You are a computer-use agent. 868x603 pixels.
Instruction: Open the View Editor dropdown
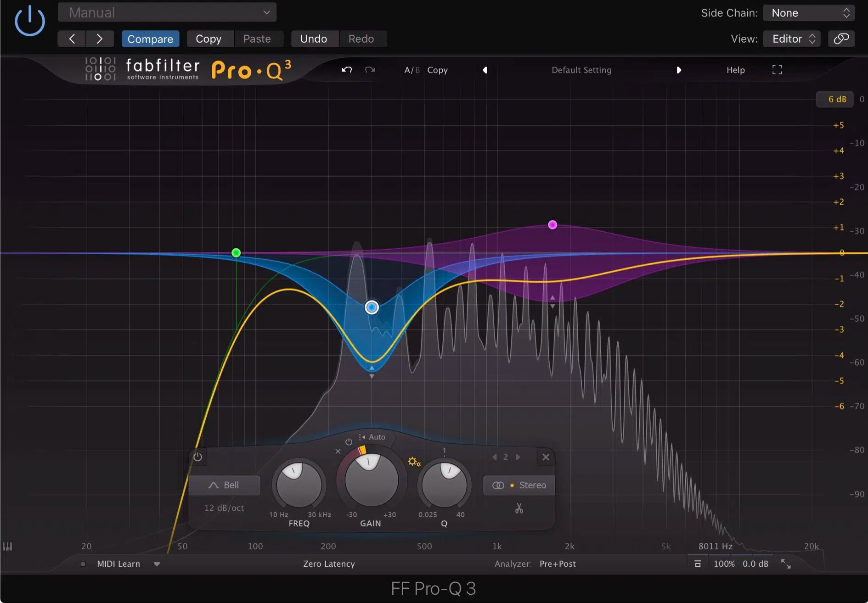[792, 39]
